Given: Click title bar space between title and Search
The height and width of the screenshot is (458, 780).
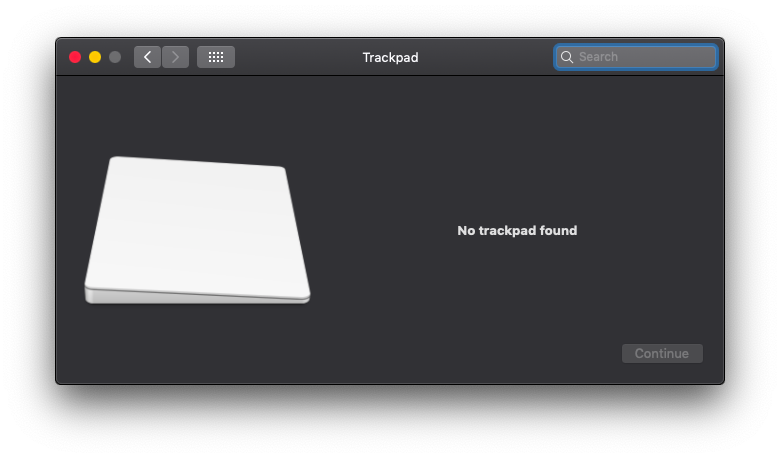Looking at the screenshot, I should [x=485, y=57].
